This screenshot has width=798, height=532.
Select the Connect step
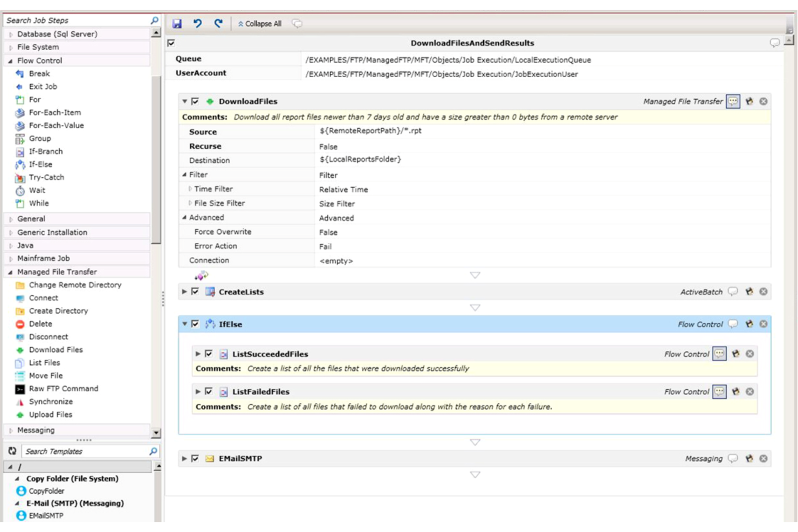[43, 298]
